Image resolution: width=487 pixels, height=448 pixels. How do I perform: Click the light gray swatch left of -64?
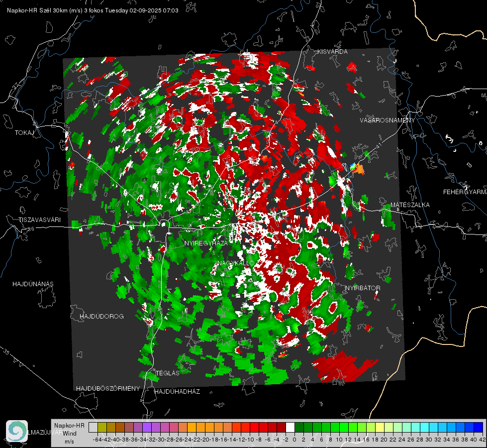[93, 428]
